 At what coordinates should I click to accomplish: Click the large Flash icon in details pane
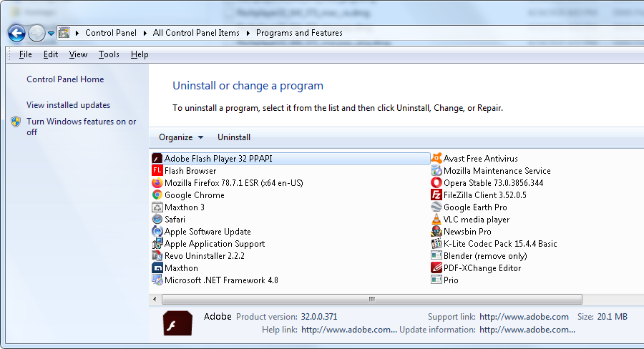click(x=177, y=323)
